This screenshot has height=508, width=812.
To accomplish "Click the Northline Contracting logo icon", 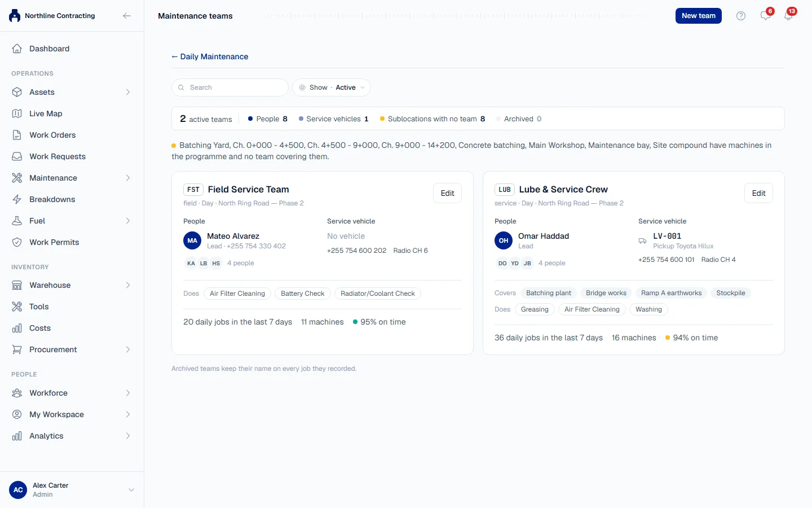I will [15, 16].
